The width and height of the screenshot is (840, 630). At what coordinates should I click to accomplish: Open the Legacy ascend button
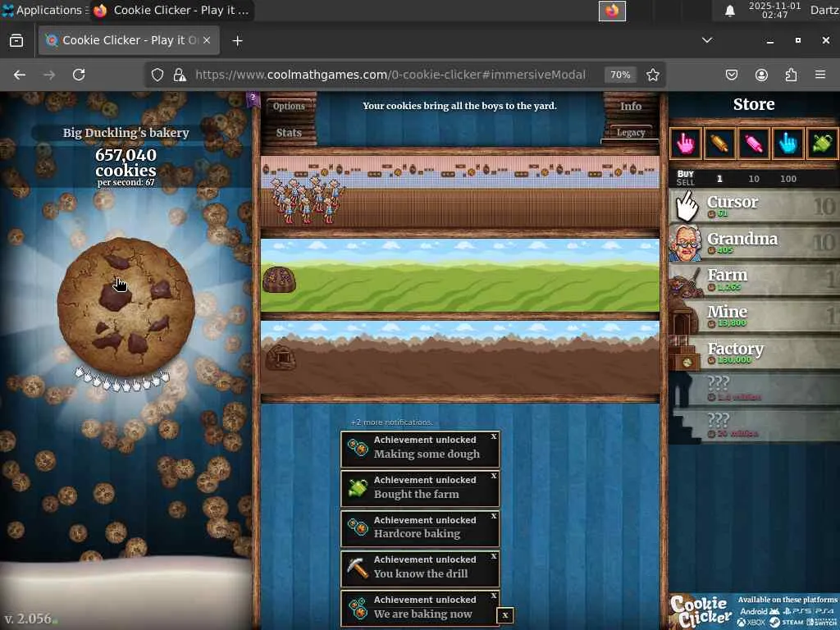pyautogui.click(x=631, y=132)
